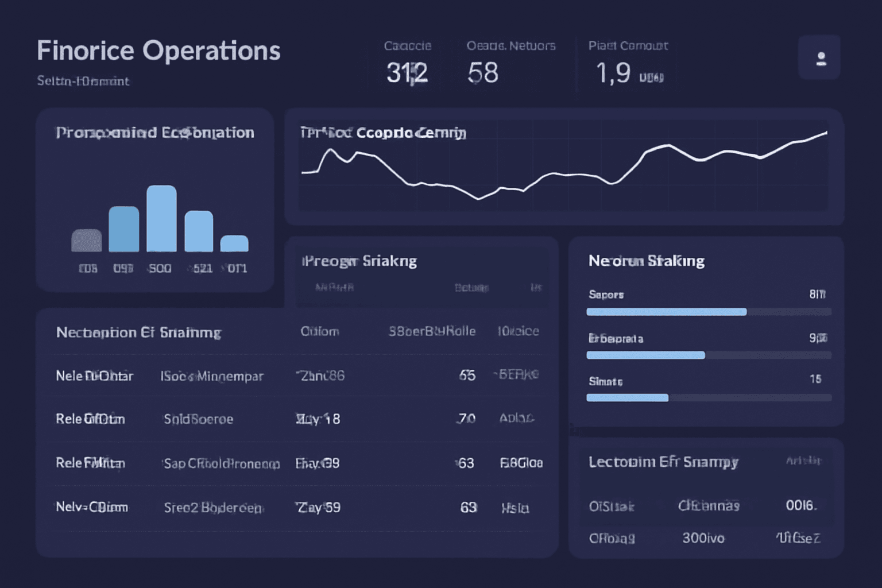
Task: Click the OiSttak entry
Action: (612, 506)
